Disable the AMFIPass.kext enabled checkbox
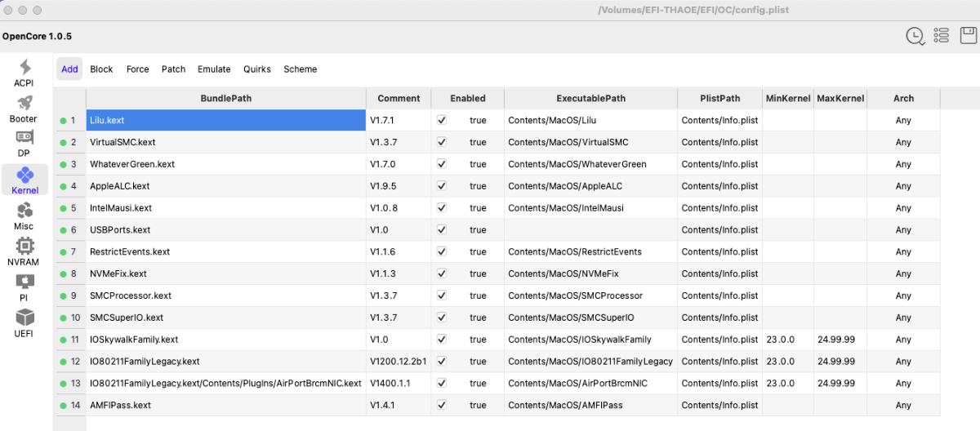Screen dimensions: 980x431 pyautogui.click(x=442, y=405)
